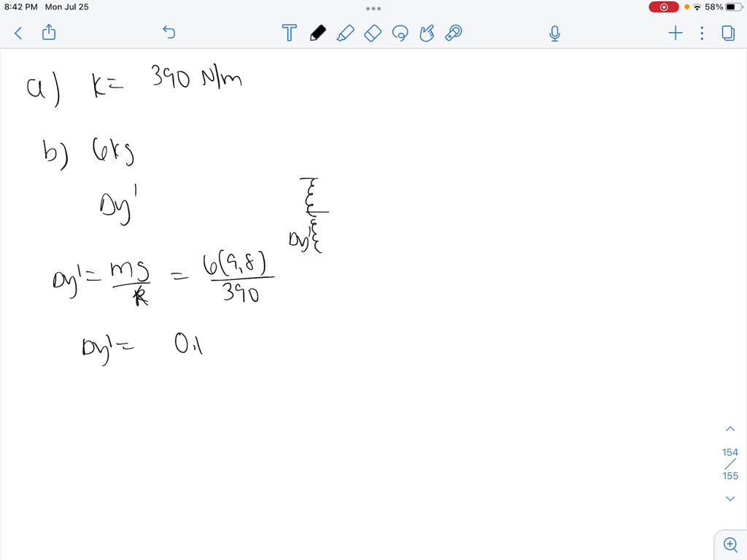
Task: Select the Text tool
Action: (289, 33)
